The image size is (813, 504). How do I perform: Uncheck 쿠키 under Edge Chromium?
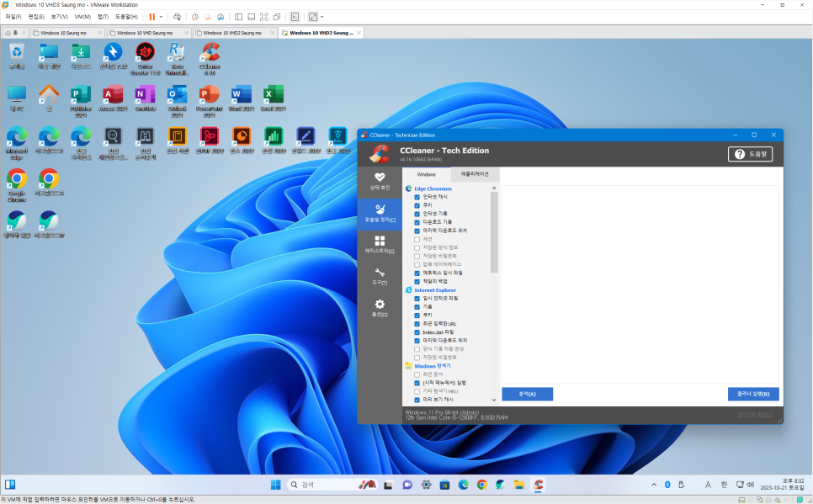coord(417,205)
